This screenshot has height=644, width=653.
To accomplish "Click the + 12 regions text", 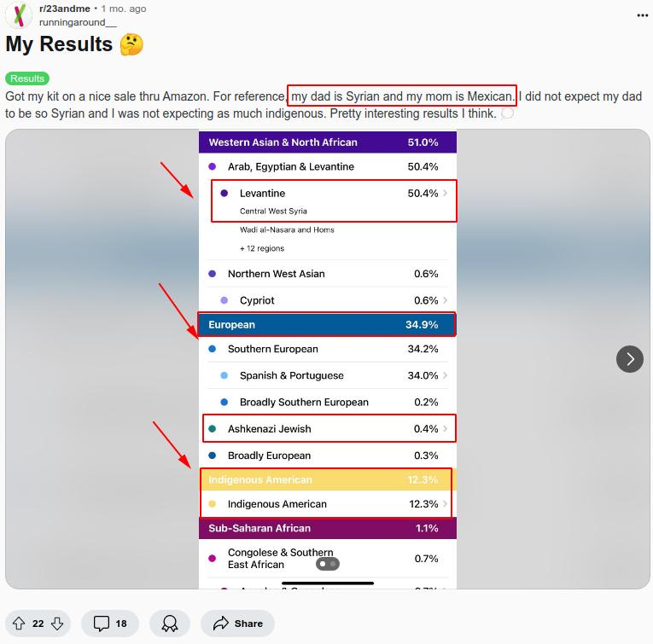I will 262,248.
